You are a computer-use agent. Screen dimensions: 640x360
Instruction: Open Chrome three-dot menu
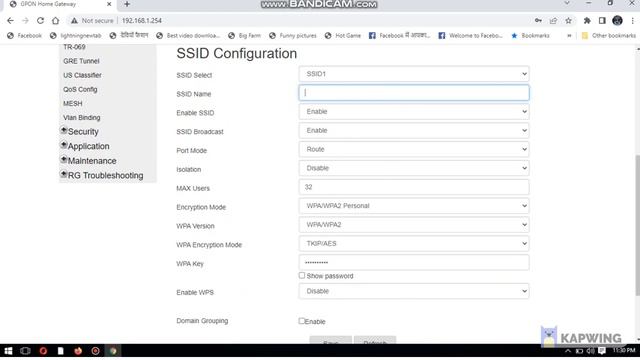coord(632,20)
